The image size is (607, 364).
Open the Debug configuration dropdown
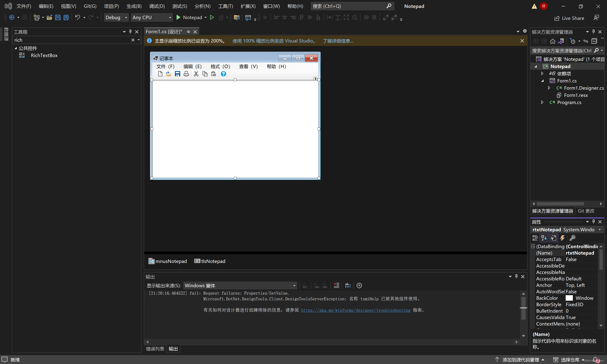pyautogui.click(x=126, y=17)
